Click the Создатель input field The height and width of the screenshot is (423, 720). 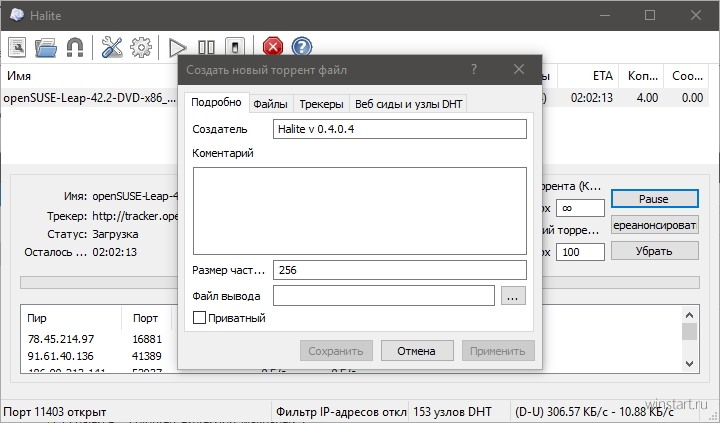point(399,129)
